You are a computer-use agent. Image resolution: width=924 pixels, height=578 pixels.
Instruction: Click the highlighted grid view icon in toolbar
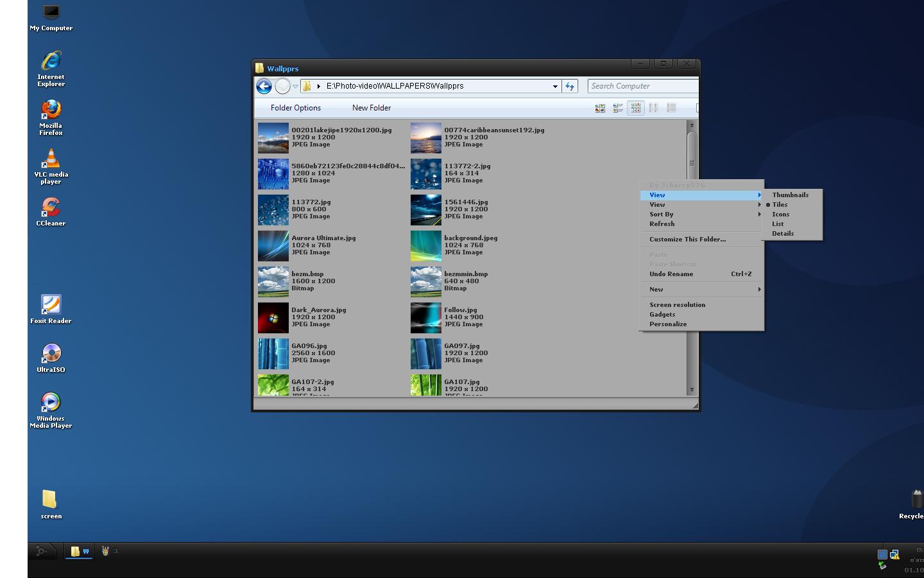click(635, 108)
